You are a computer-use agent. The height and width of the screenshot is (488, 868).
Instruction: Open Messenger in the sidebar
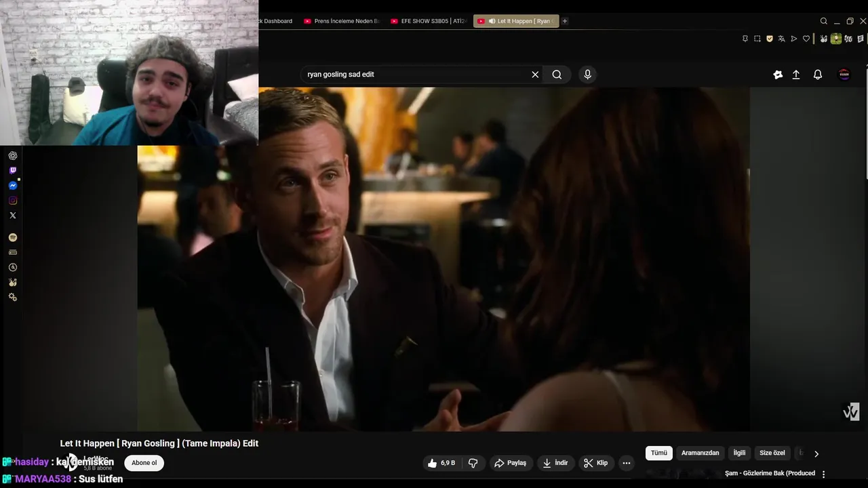point(13,186)
